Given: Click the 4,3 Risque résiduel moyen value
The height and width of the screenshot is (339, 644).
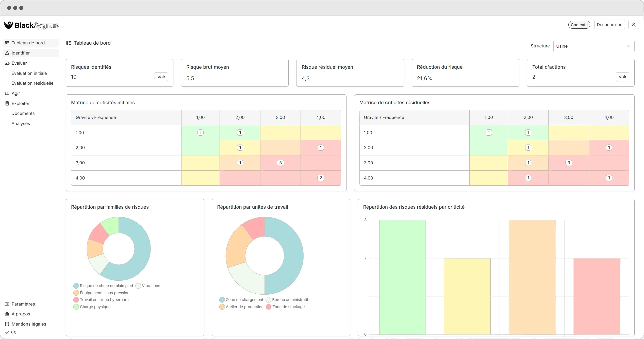Looking at the screenshot, I should click(x=305, y=78).
